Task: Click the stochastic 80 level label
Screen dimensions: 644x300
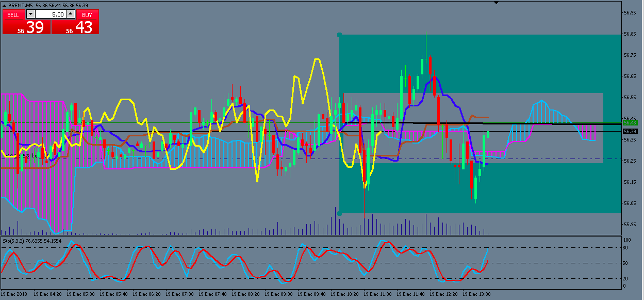Action: [x=626, y=248]
